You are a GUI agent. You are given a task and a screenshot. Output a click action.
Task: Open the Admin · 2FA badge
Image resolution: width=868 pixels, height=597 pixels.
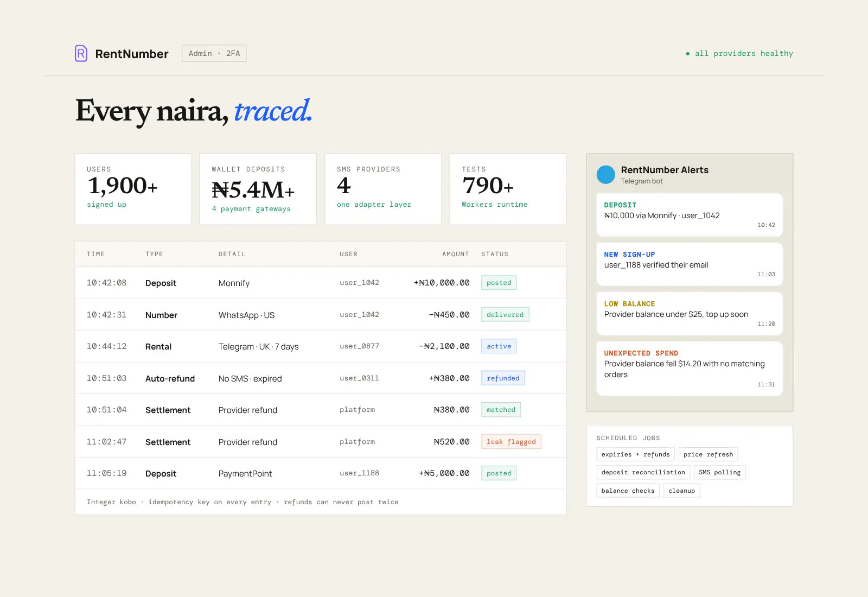pyautogui.click(x=214, y=53)
